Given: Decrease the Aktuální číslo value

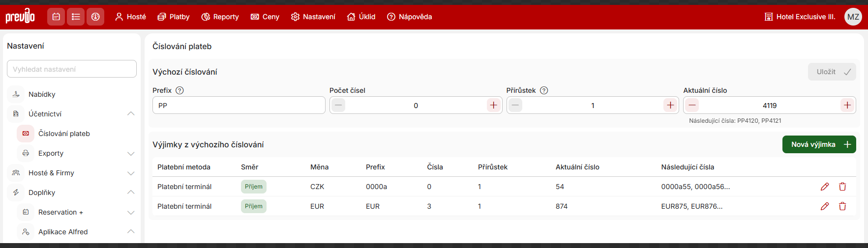Looking at the screenshot, I should click(x=692, y=105).
